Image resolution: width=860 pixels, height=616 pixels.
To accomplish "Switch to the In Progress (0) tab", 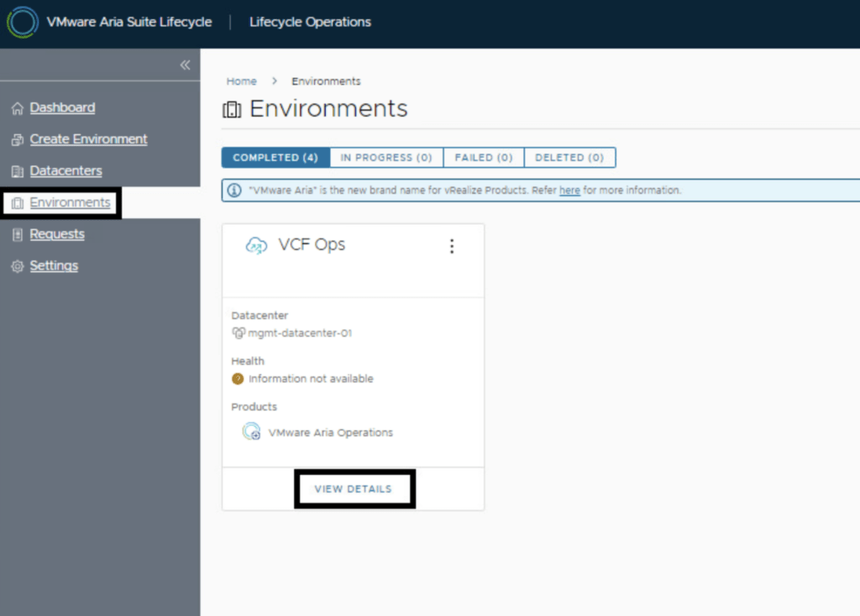I will (x=385, y=158).
